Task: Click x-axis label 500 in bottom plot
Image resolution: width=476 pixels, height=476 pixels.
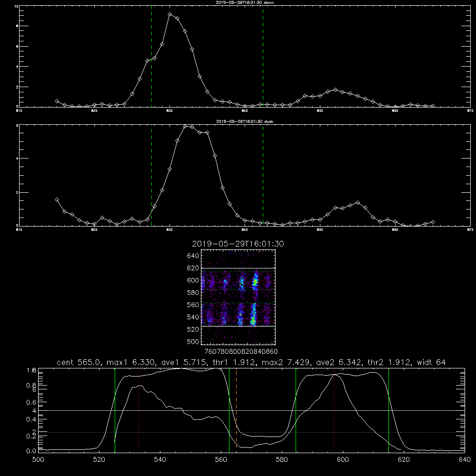Action: (38, 460)
